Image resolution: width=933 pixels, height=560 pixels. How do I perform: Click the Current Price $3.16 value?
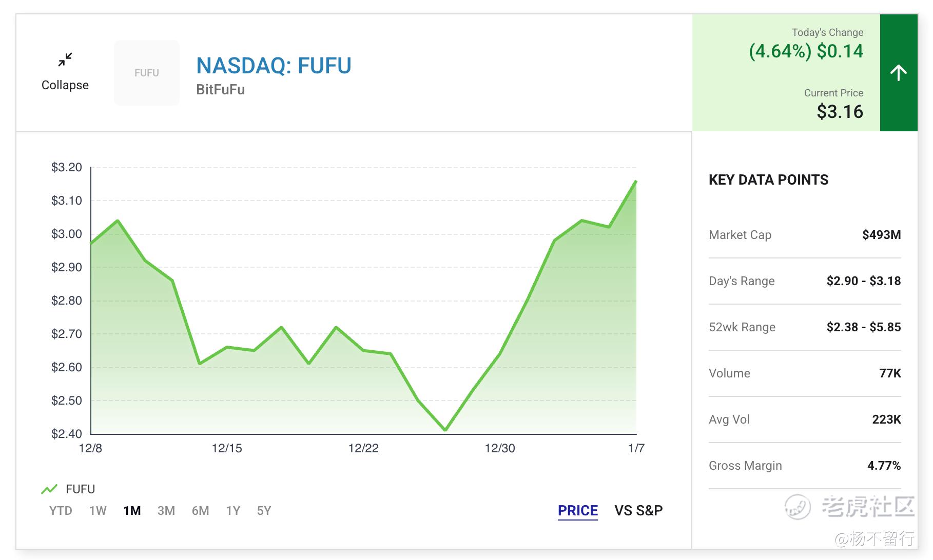[840, 112]
